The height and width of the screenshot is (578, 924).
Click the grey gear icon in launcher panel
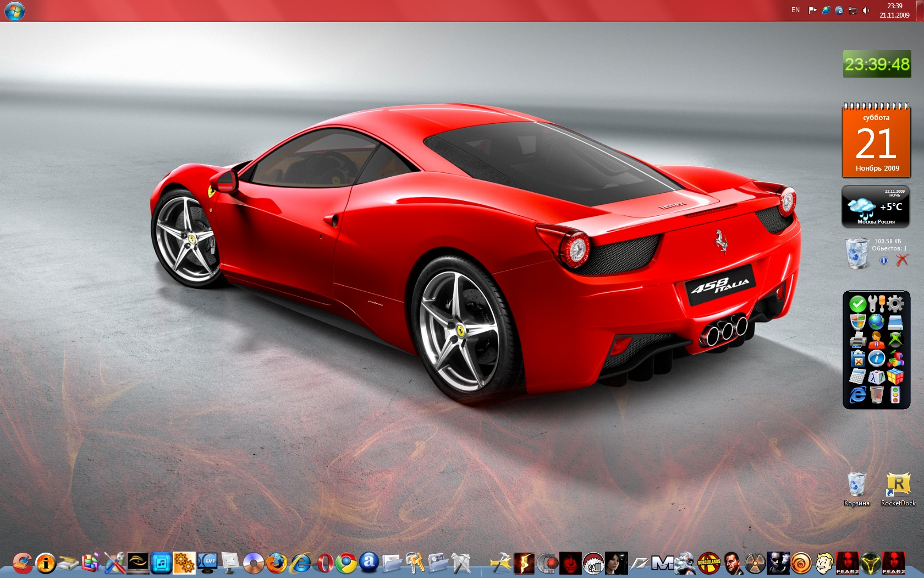pyautogui.click(x=895, y=303)
